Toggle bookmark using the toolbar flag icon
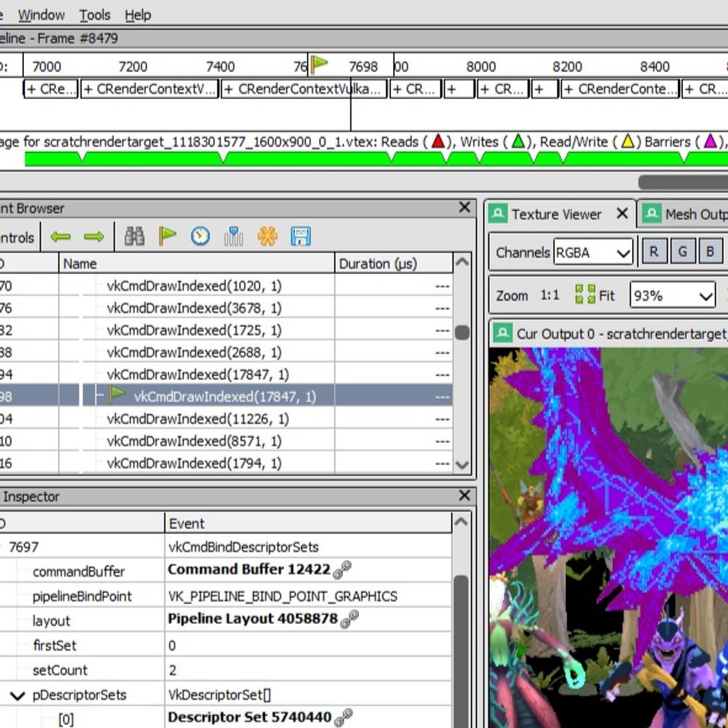 pyautogui.click(x=167, y=236)
